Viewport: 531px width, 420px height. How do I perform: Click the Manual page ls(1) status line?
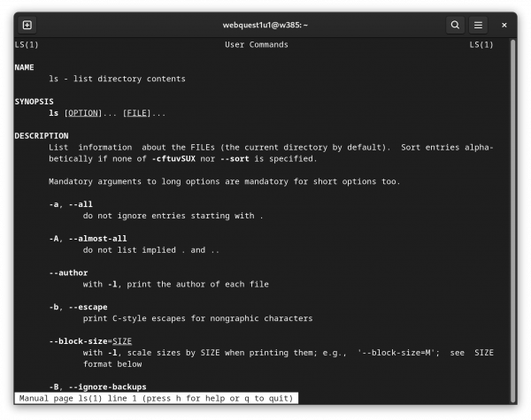(156, 399)
